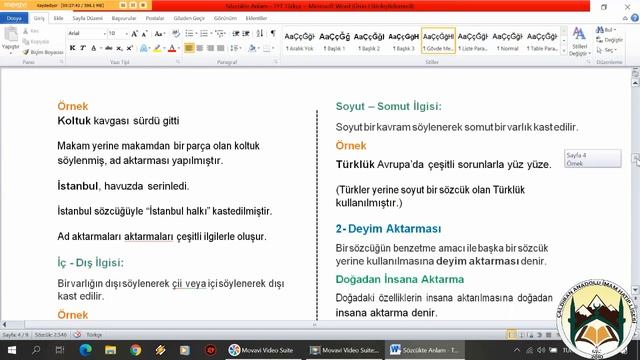Open the font size dropdown
The image size is (640, 360).
[127, 33]
